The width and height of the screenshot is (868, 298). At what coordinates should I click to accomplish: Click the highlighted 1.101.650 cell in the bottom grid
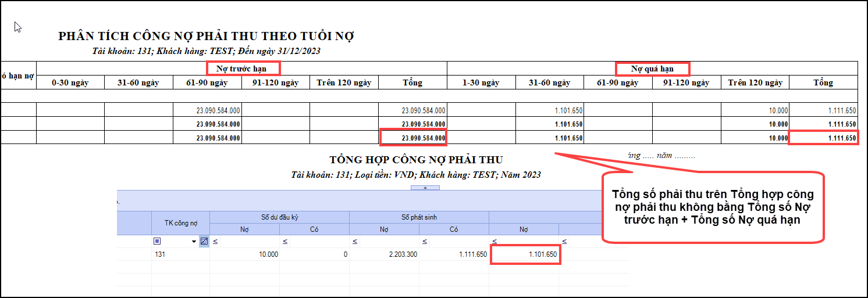[525, 254]
